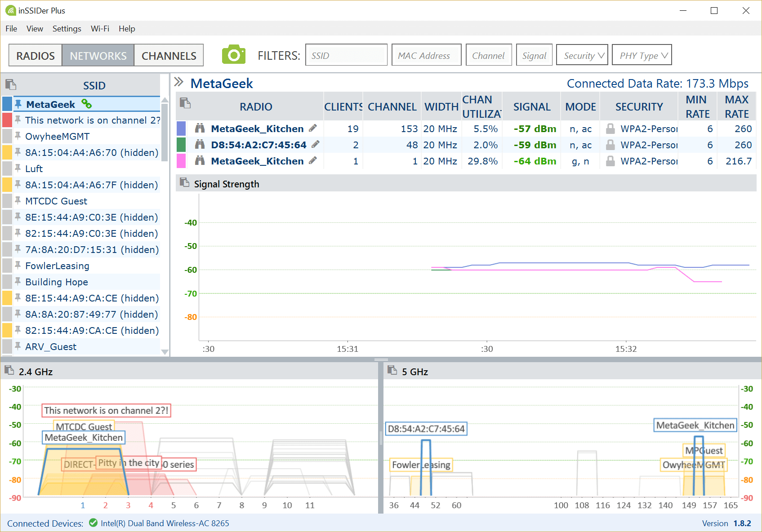Image resolution: width=762 pixels, height=532 pixels.
Task: Open the RADIOS view button
Action: [x=36, y=56]
